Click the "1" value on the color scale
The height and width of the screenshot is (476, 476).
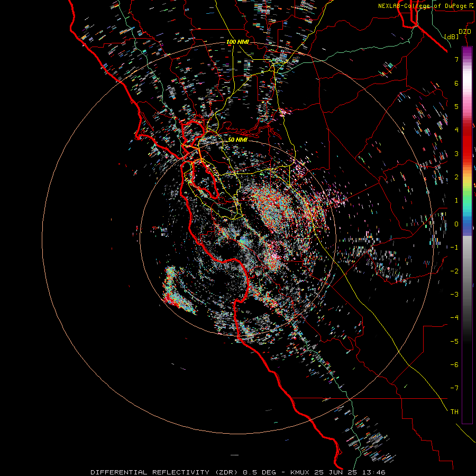point(456,200)
